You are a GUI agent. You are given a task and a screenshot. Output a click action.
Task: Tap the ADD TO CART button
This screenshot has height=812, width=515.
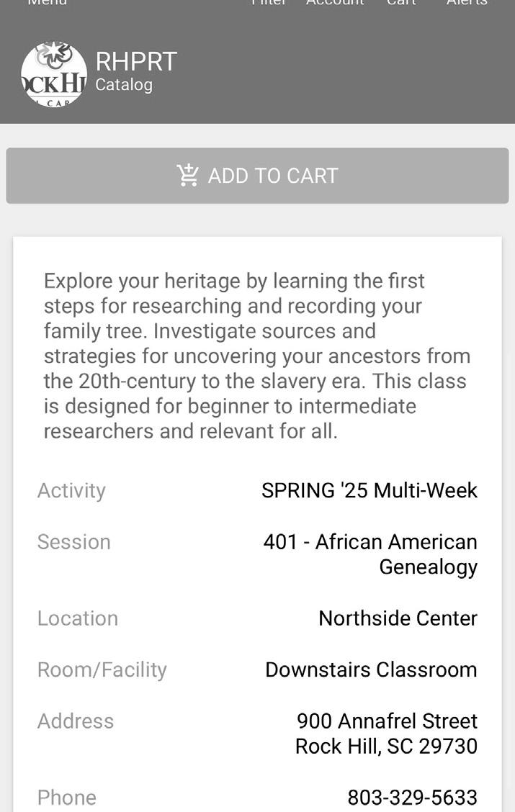258,176
